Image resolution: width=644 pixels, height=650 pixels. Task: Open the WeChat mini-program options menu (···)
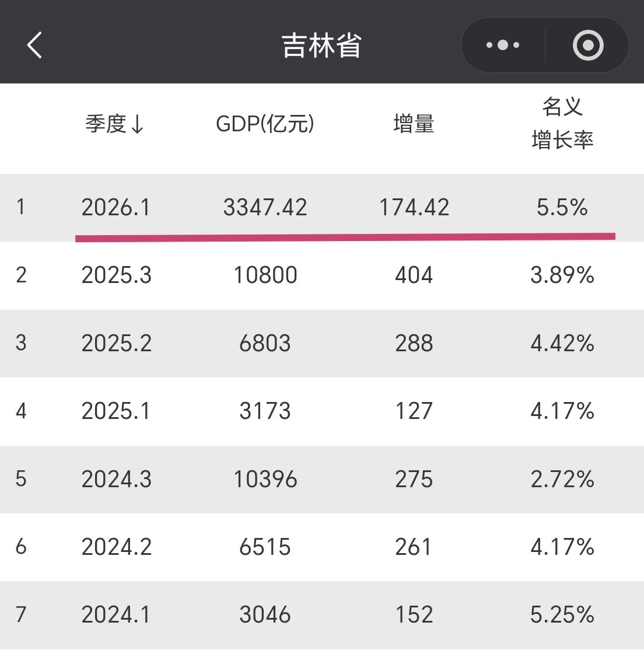click(x=502, y=44)
